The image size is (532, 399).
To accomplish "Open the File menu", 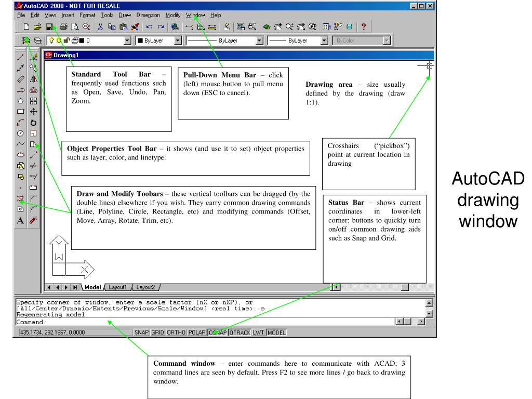I will [x=21, y=15].
